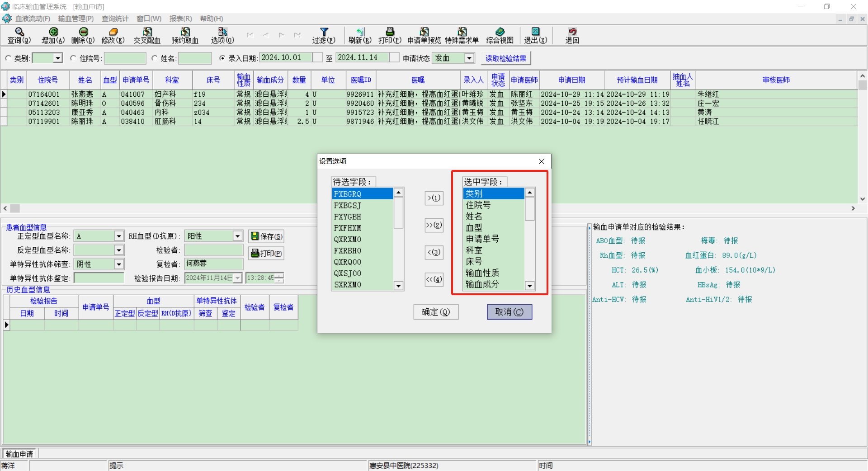Click the 读取检验结果 button

[506, 58]
